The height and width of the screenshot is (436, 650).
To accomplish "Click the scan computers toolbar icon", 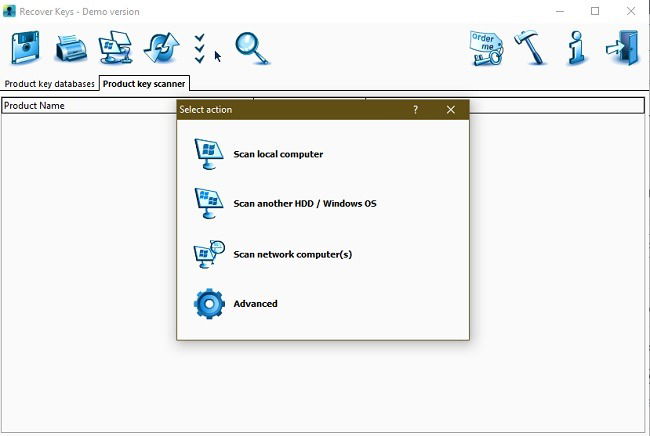I will (116, 48).
